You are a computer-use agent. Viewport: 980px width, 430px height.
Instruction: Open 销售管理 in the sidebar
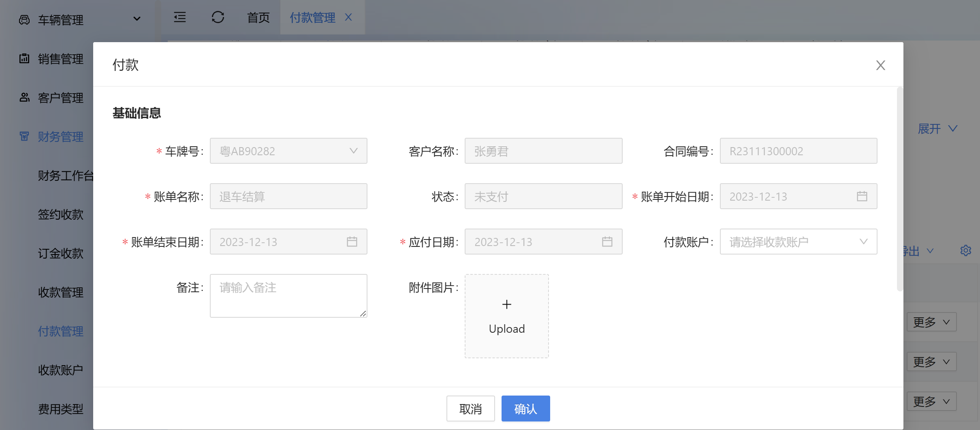pyautogui.click(x=60, y=59)
